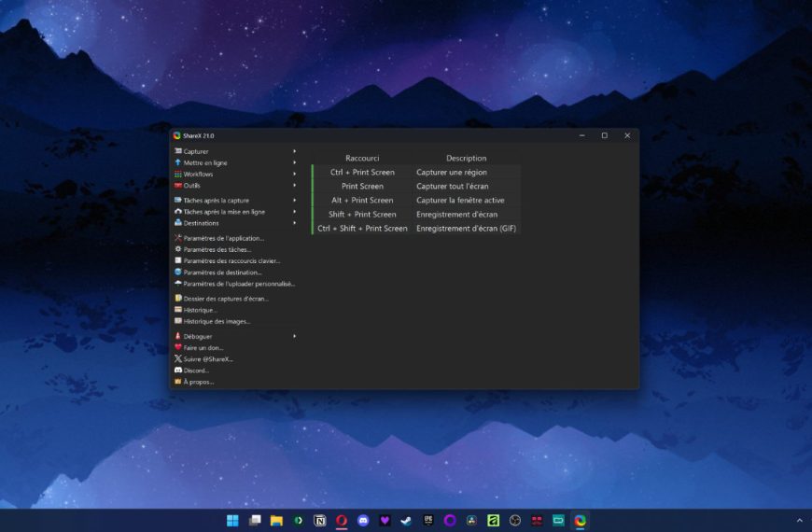Click the Workflows grid icon
The width and height of the screenshot is (812, 532).
click(x=178, y=174)
